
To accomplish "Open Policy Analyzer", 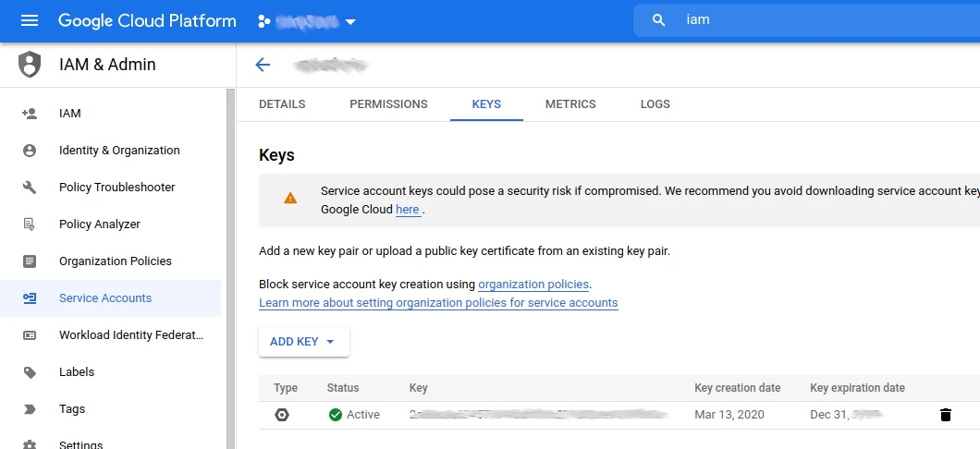I will (x=99, y=224).
